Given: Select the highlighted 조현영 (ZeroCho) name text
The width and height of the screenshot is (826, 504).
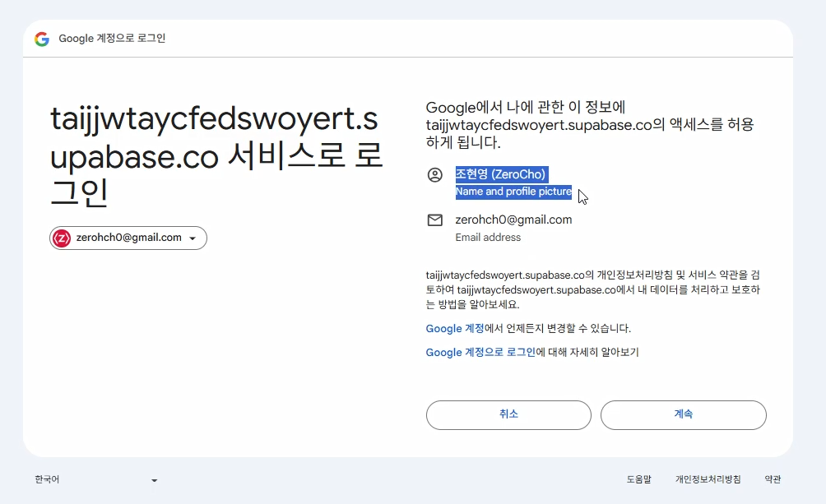Looking at the screenshot, I should 502,173.
